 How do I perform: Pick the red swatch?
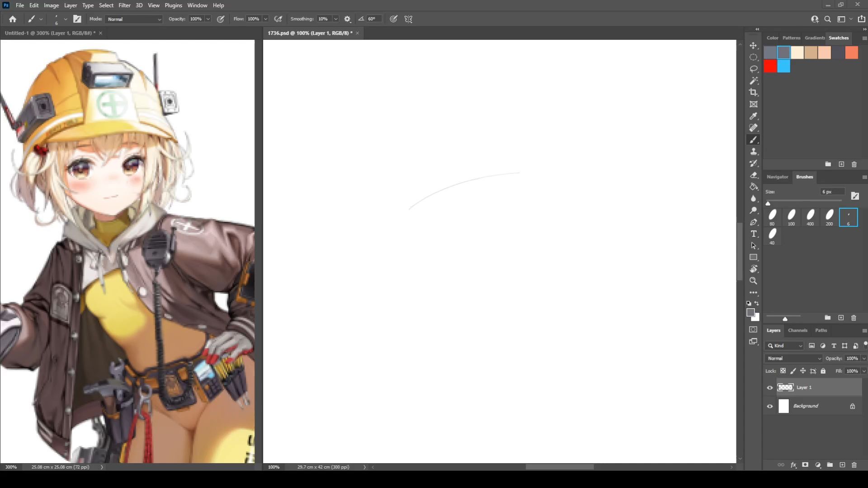click(x=770, y=66)
